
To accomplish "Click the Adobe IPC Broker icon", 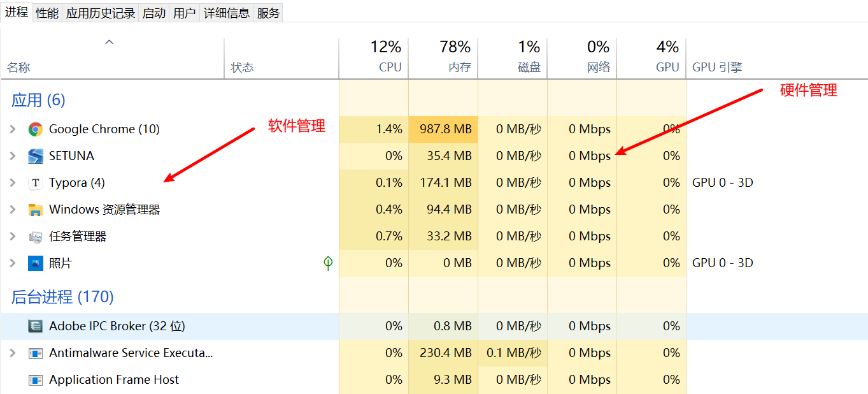I will tap(35, 326).
